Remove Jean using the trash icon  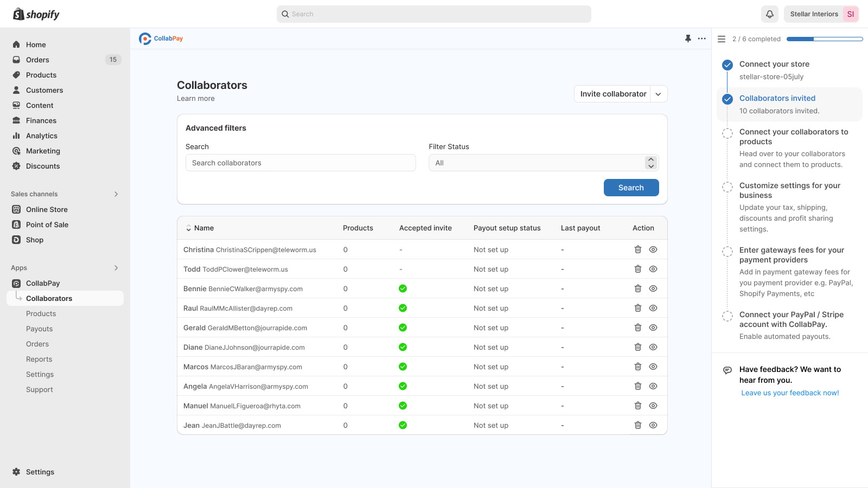coord(638,425)
